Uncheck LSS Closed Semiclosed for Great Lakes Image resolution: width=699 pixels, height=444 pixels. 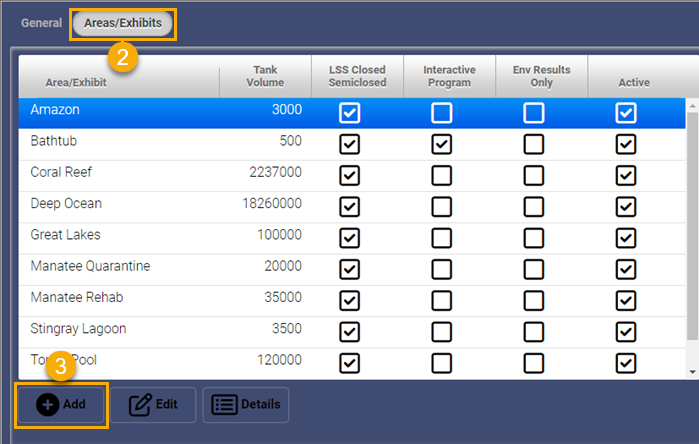(349, 238)
